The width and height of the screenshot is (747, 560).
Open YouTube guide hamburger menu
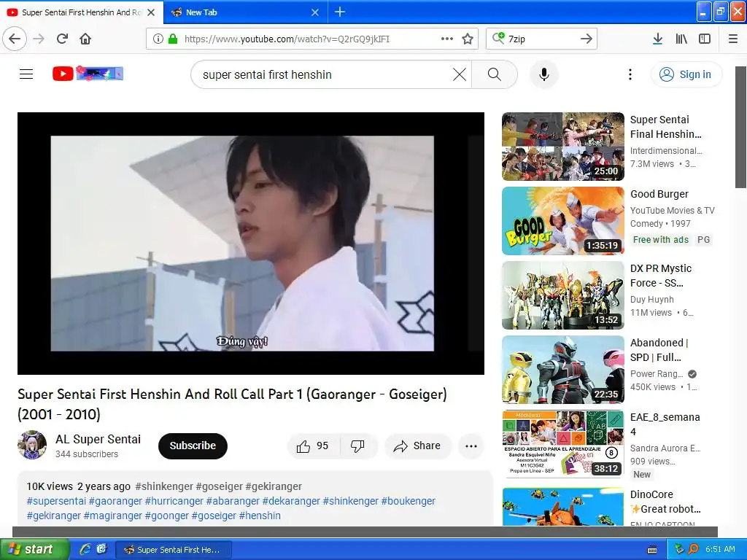click(x=26, y=74)
